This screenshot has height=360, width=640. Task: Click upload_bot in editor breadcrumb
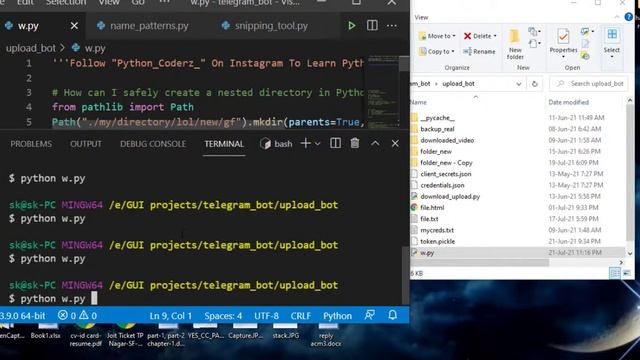click(31, 48)
